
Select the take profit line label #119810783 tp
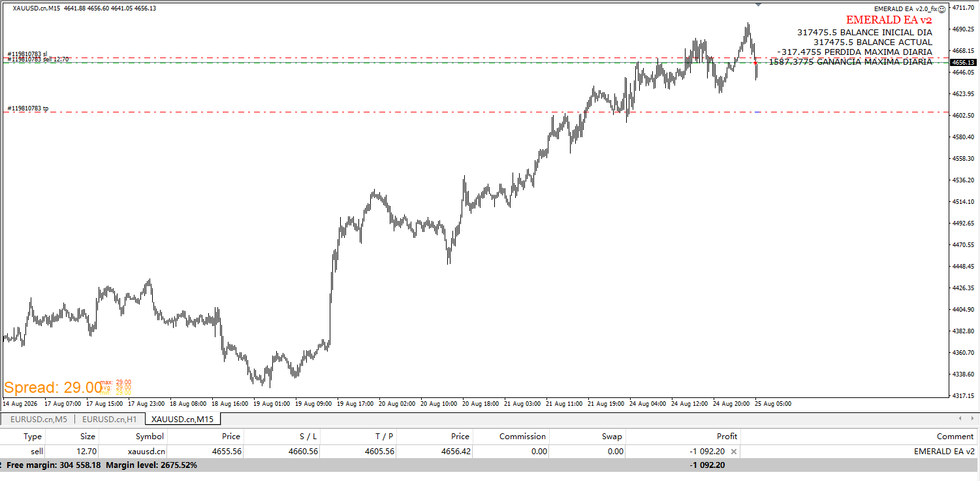click(27, 108)
